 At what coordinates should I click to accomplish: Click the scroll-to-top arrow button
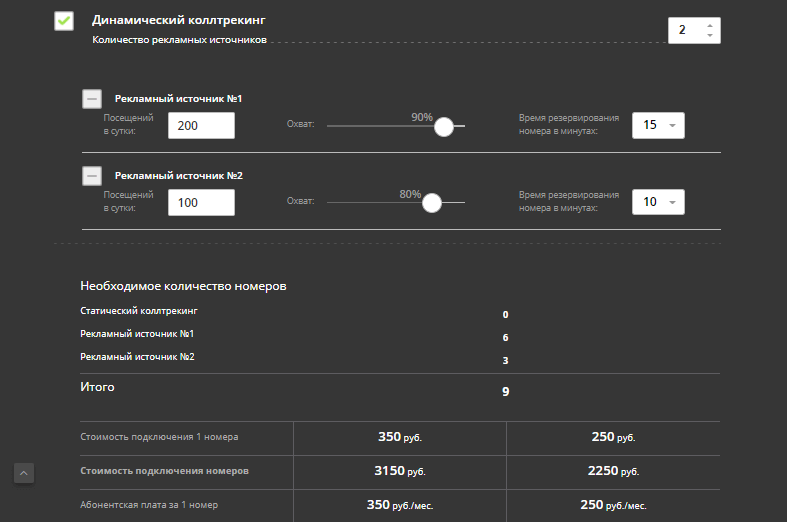click(24, 473)
